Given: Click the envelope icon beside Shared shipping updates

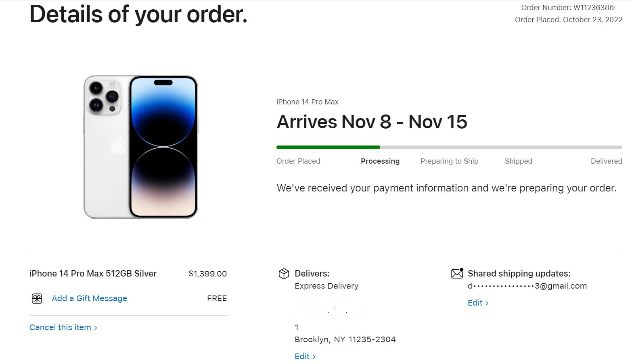Looking at the screenshot, I should coord(457,274).
